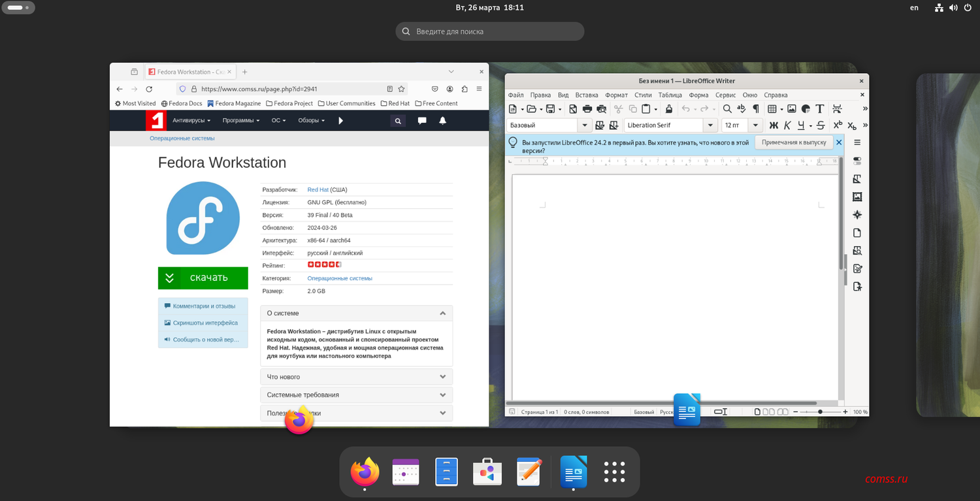The image size is (980, 501).
Task: Open the Properties deck in Writer sidebar
Action: pyautogui.click(x=858, y=161)
